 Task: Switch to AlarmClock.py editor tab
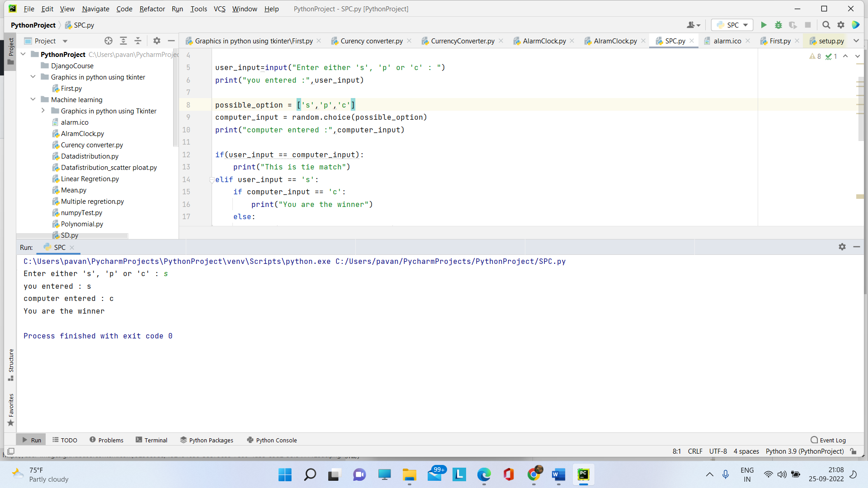pos(544,41)
